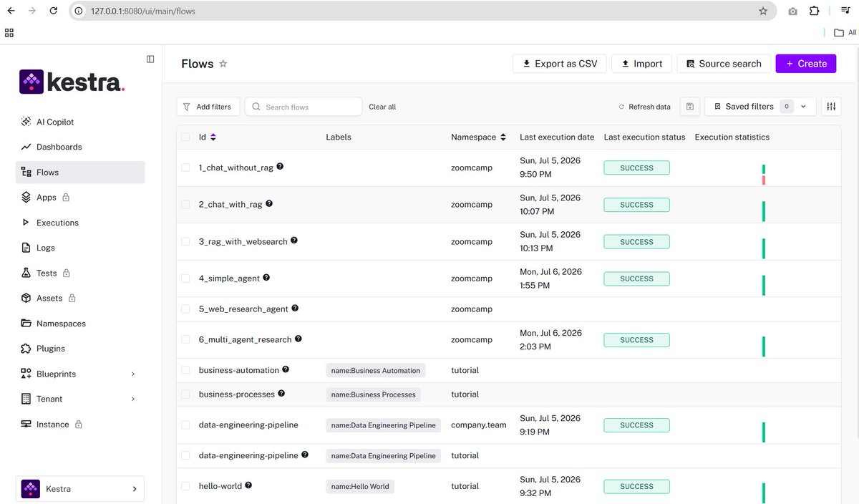The width and height of the screenshot is (859, 504).
Task: Open Logs in the sidebar
Action: pos(80,248)
